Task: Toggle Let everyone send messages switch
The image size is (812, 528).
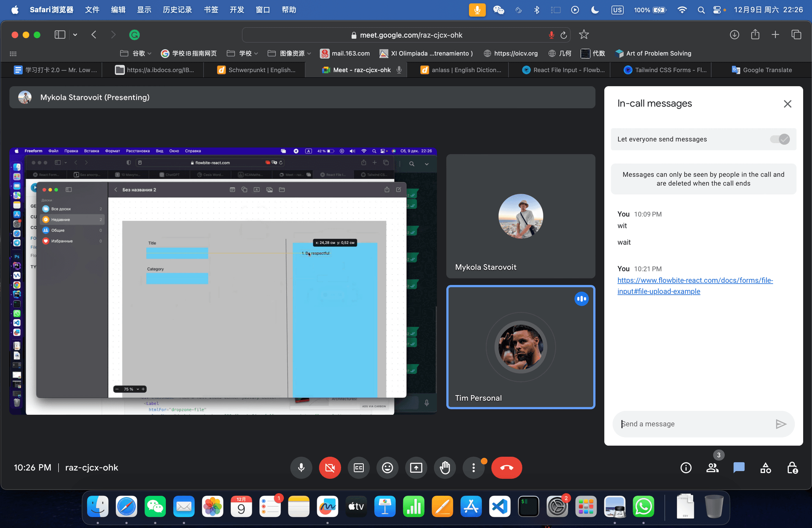Action: (x=779, y=139)
